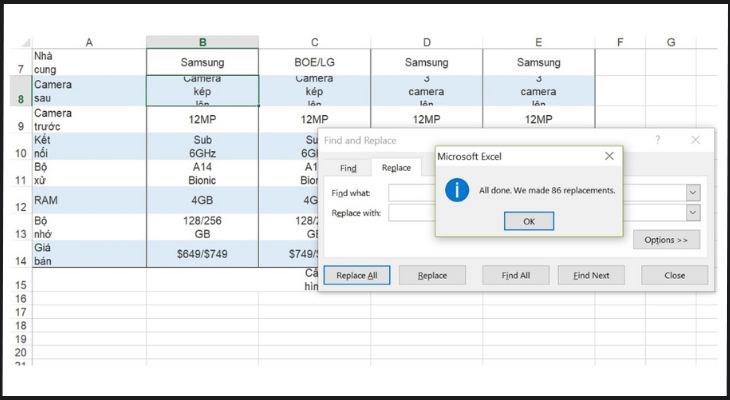Open the Find what dropdown arrow
The width and height of the screenshot is (730, 400).
[692, 192]
